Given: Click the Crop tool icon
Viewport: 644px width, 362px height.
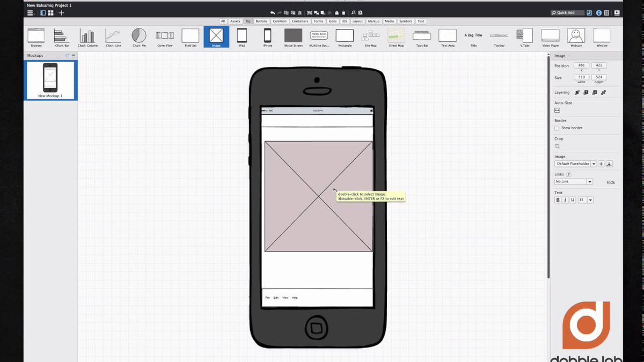Looking at the screenshot, I should (x=557, y=146).
